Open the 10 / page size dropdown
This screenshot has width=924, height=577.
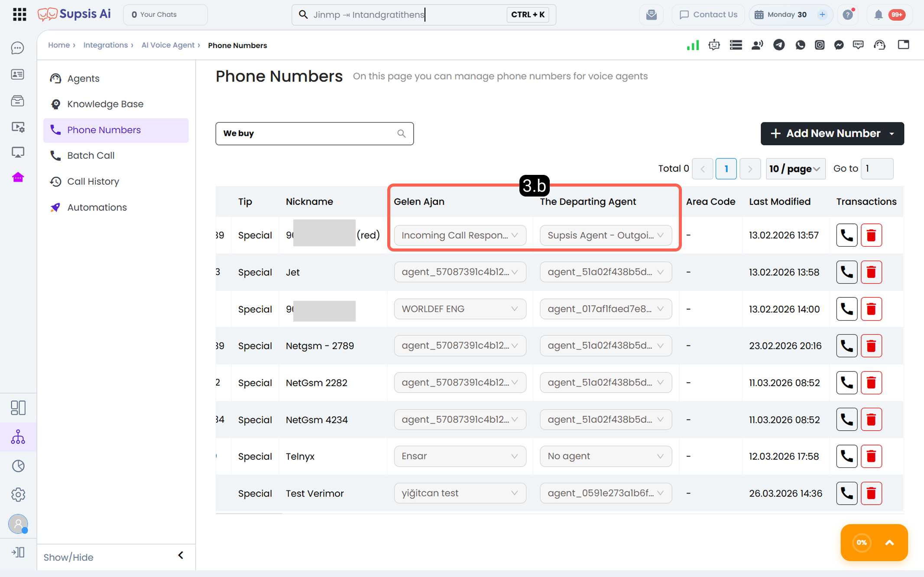[795, 169]
